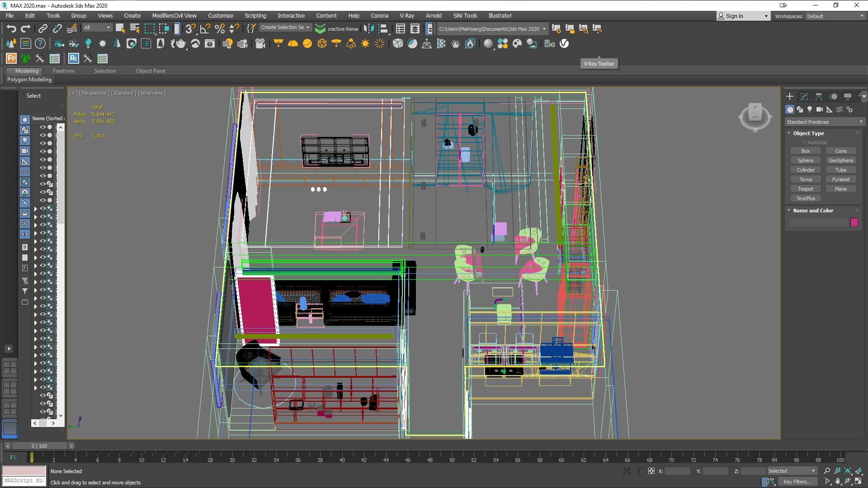868x488 pixels.
Task: Toggle the Angle Snap icon
Action: tap(204, 29)
